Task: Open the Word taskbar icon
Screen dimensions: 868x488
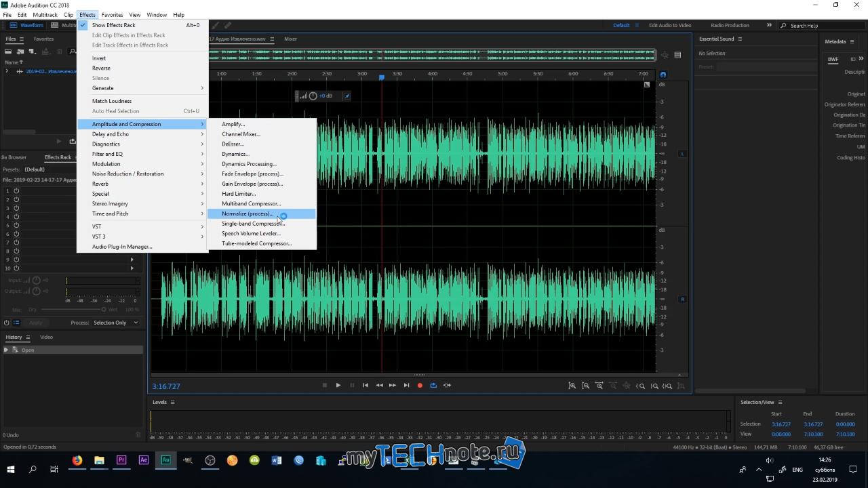Action: [x=276, y=460]
